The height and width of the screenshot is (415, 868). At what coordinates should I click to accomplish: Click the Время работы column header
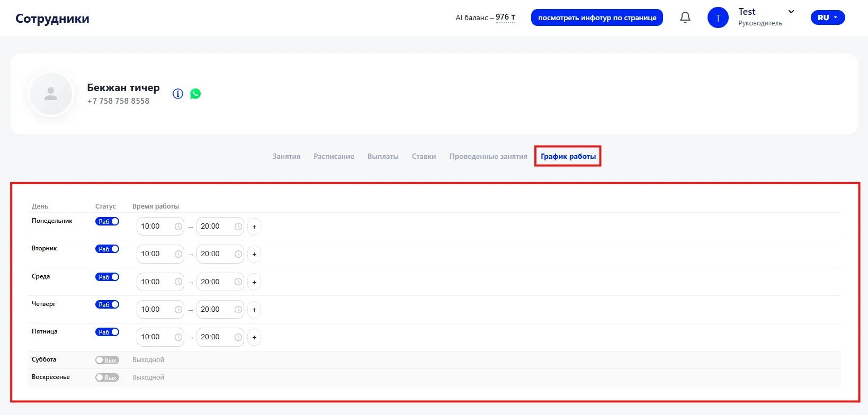(156, 206)
